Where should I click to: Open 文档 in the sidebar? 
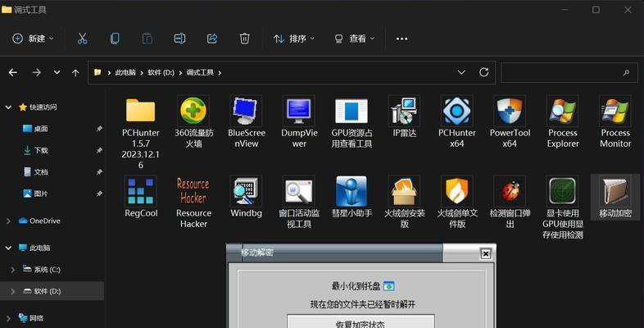coord(41,172)
